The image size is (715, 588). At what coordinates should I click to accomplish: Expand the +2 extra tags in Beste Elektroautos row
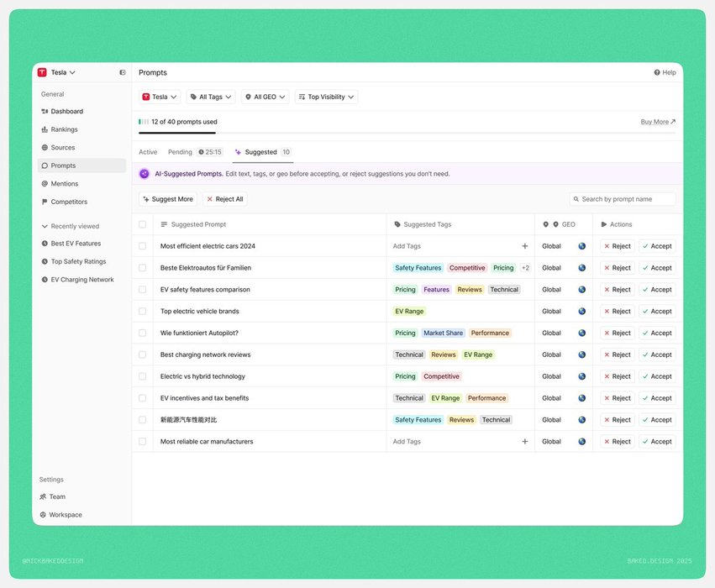click(x=525, y=268)
